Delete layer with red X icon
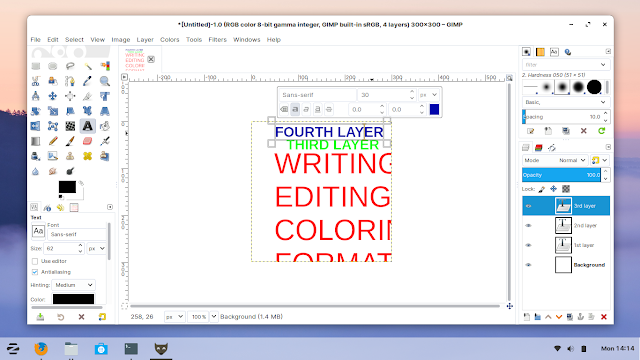This screenshot has width=640, height=360. 604,317
